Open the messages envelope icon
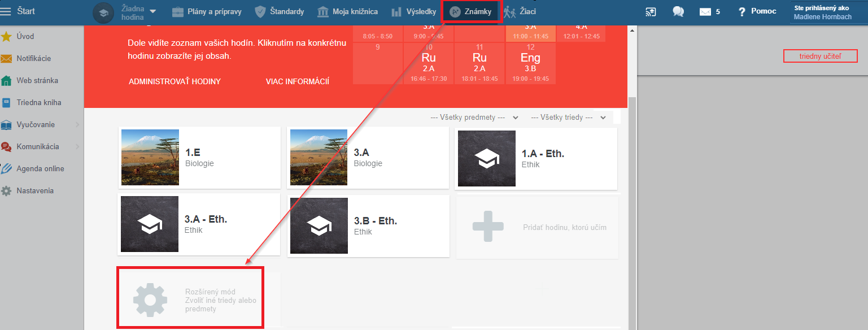The height and width of the screenshot is (330, 868). tap(705, 12)
